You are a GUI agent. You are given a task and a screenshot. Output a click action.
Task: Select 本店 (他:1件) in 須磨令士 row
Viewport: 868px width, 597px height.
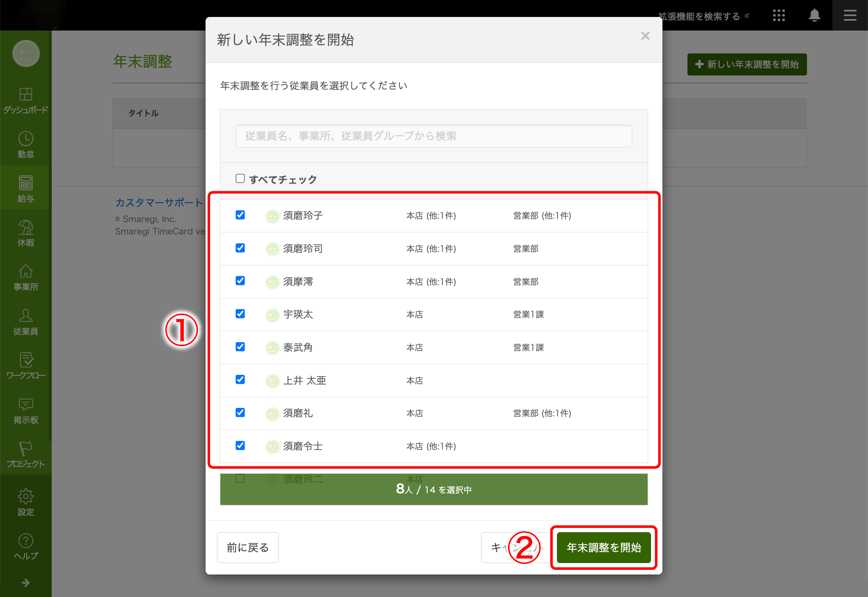click(x=431, y=446)
